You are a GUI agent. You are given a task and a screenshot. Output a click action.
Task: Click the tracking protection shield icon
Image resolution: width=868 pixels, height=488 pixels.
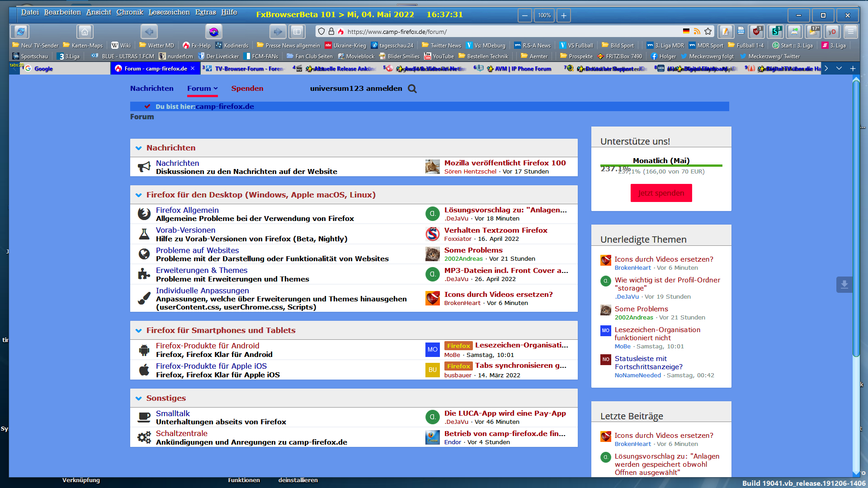click(x=321, y=32)
